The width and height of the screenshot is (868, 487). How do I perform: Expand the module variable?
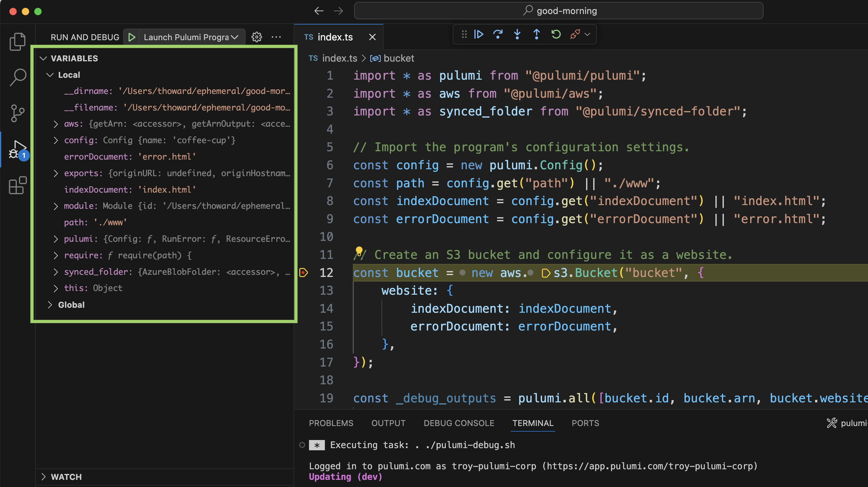click(x=56, y=206)
